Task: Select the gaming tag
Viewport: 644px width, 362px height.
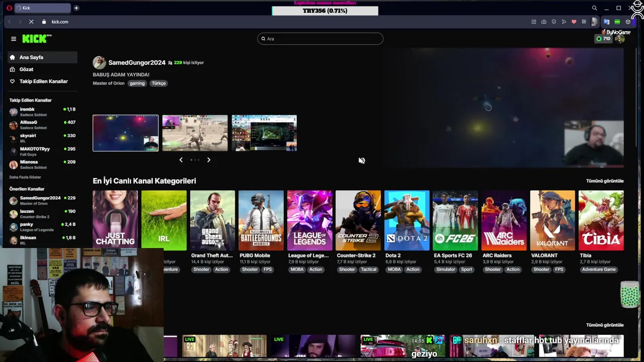Action: tap(137, 83)
